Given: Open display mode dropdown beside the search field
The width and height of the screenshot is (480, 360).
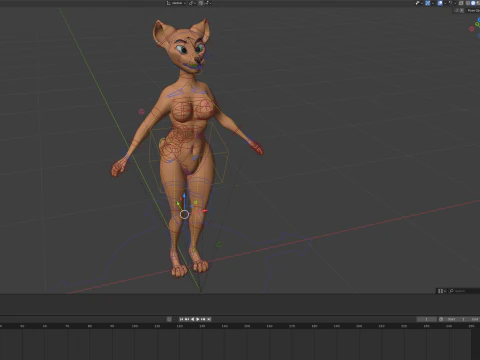Looking at the screenshot, I should pos(441,291).
